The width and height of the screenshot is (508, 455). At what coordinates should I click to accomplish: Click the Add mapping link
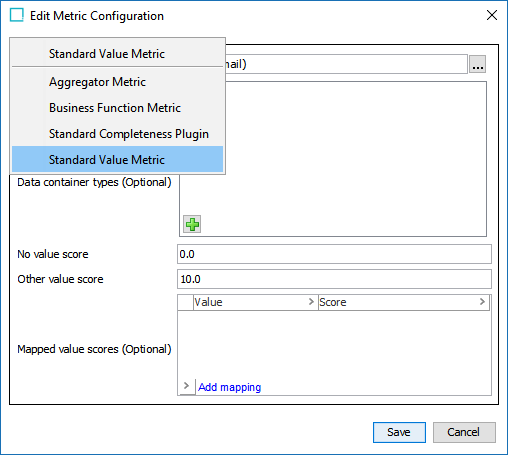(230, 387)
